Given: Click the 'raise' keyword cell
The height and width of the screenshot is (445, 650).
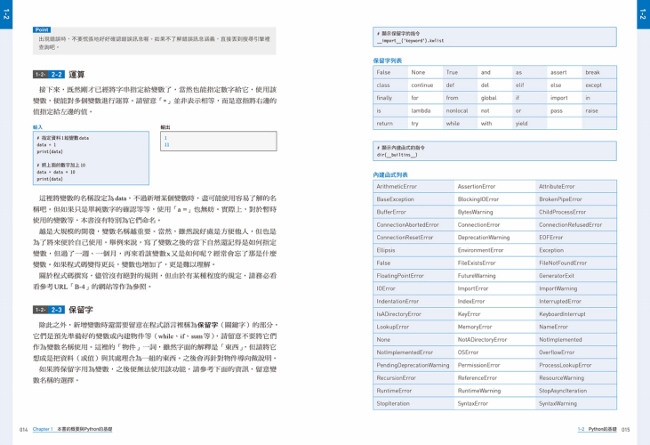Looking at the screenshot, I should pyautogui.click(x=599, y=111).
